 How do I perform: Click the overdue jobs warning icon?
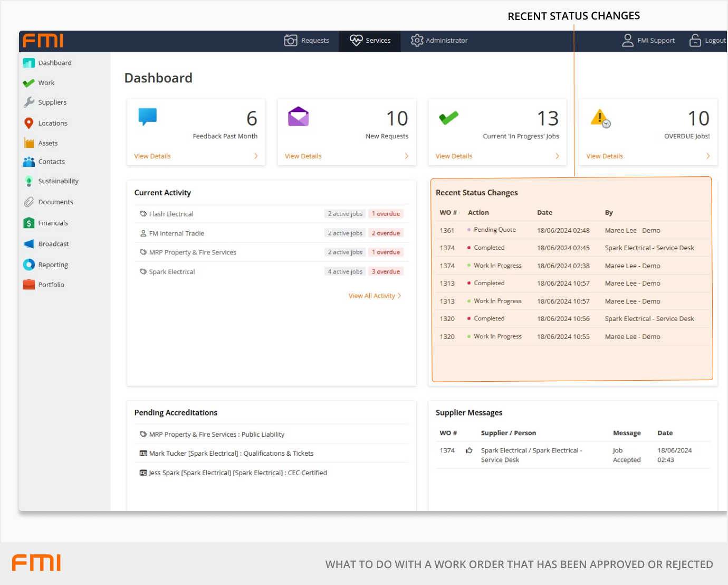(600, 118)
